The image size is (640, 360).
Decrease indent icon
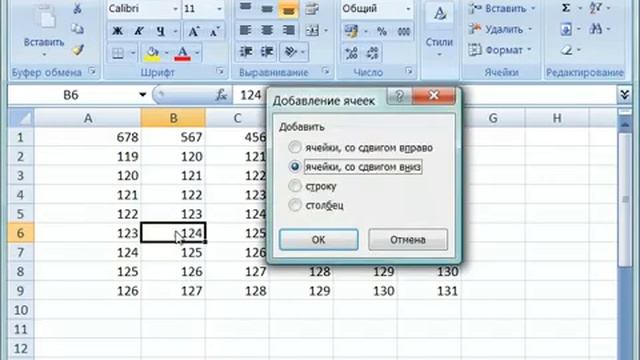click(246, 52)
